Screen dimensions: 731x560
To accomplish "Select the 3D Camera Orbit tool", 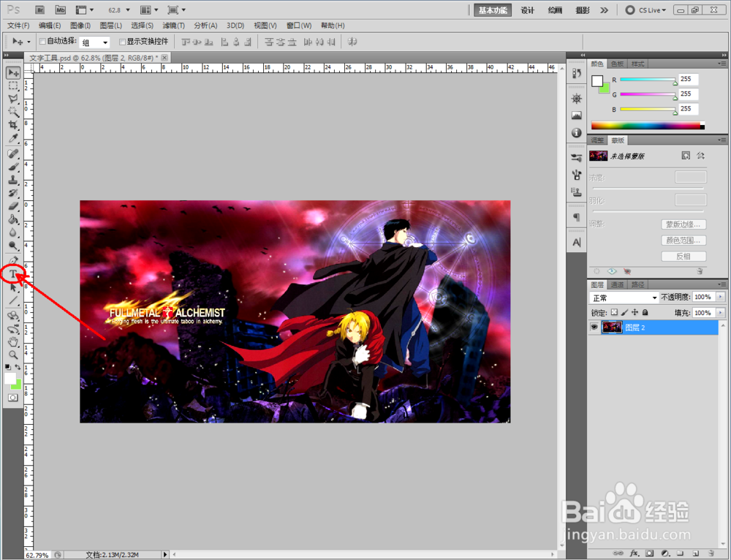I will (x=13, y=329).
